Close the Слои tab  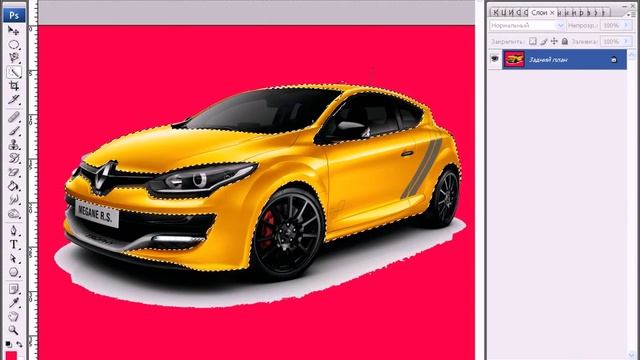(552, 13)
